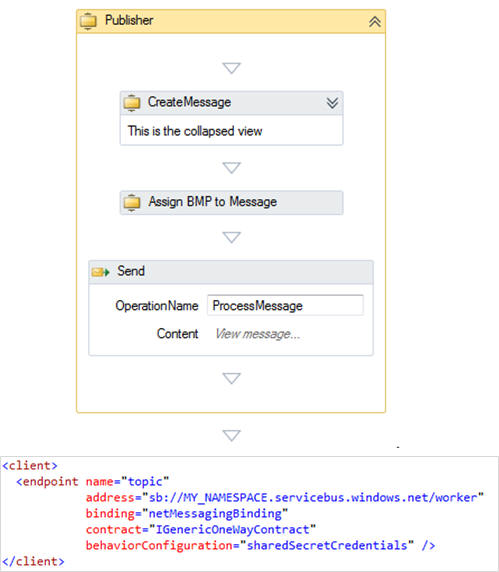Select the Send activity header

(x=231, y=272)
